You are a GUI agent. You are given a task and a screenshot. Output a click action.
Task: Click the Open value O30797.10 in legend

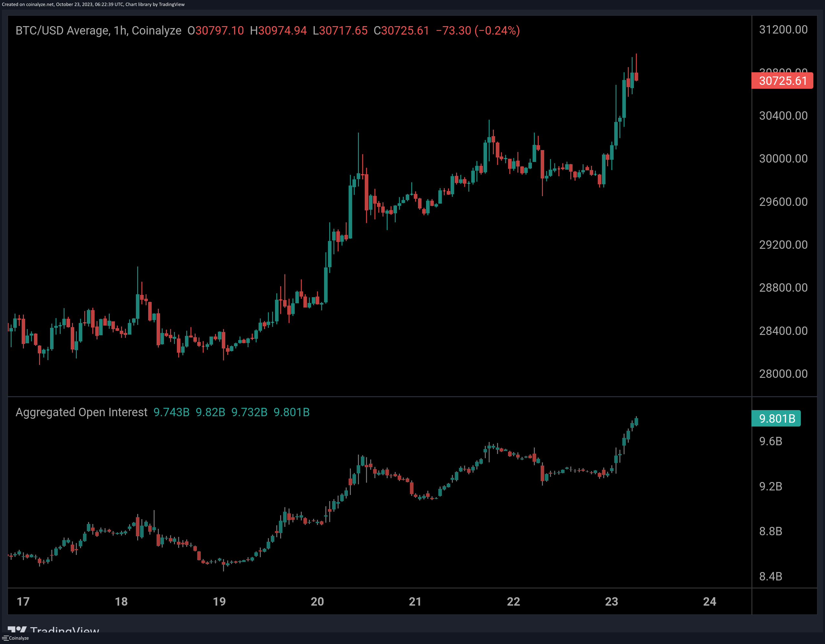pyautogui.click(x=216, y=31)
